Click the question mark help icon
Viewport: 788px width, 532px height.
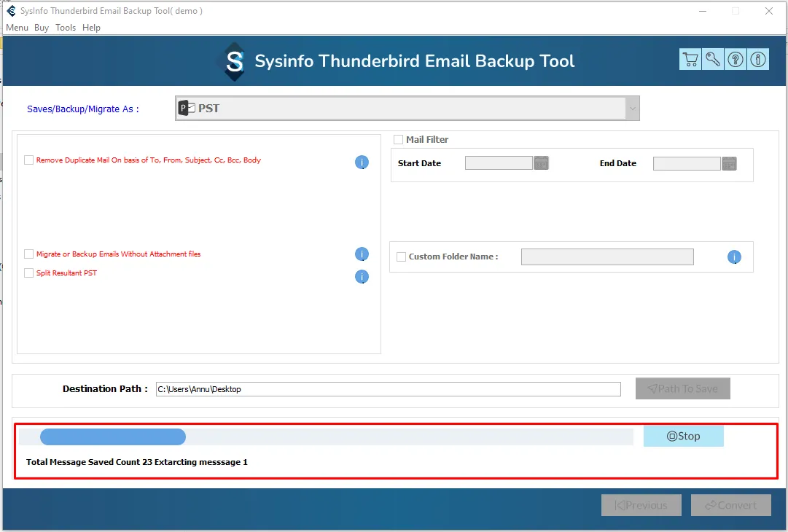tap(736, 59)
